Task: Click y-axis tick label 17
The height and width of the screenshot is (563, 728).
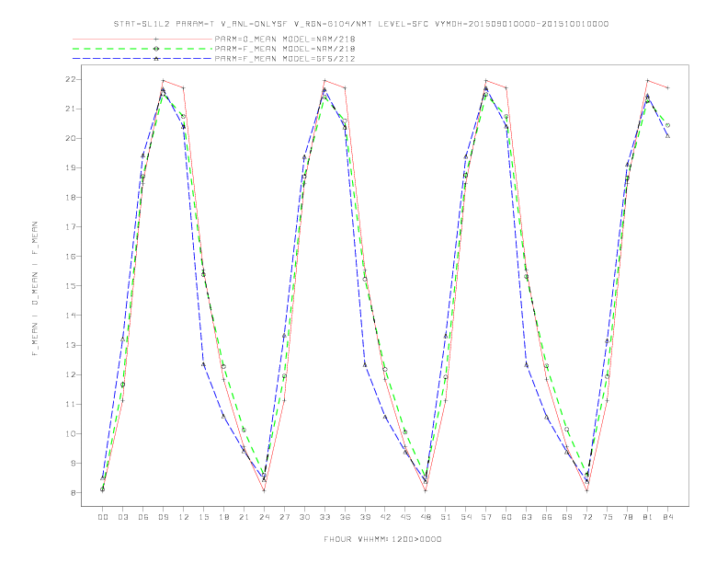Action: (x=71, y=226)
